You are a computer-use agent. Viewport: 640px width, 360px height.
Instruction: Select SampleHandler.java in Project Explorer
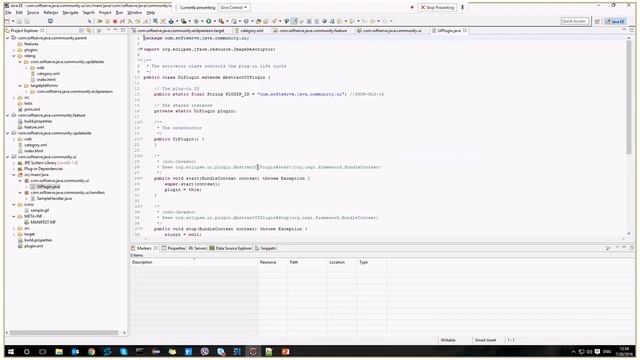point(54,198)
